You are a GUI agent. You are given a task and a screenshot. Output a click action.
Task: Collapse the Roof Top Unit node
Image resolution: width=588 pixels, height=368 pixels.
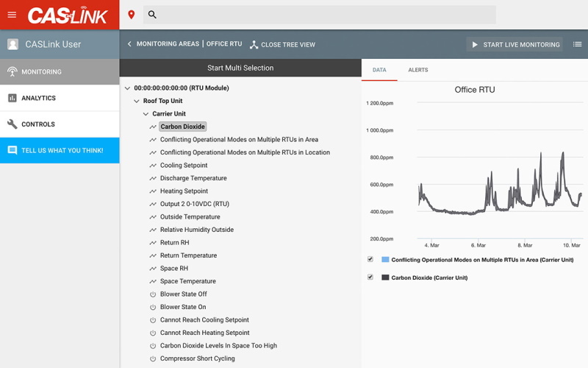[x=137, y=101]
